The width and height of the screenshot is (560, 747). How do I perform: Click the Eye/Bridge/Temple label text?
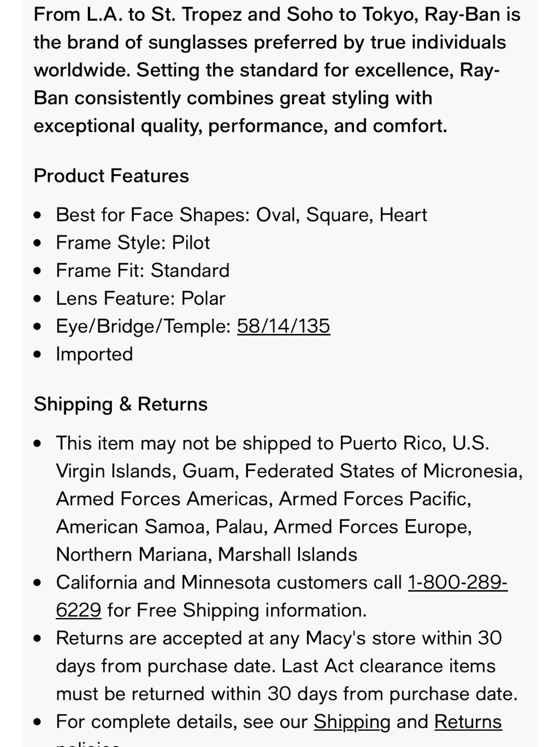point(143,326)
